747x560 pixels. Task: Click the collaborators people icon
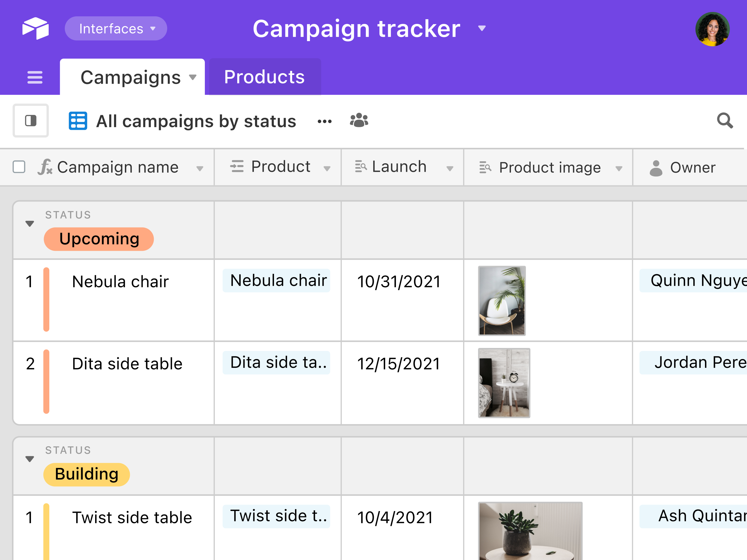point(359,120)
